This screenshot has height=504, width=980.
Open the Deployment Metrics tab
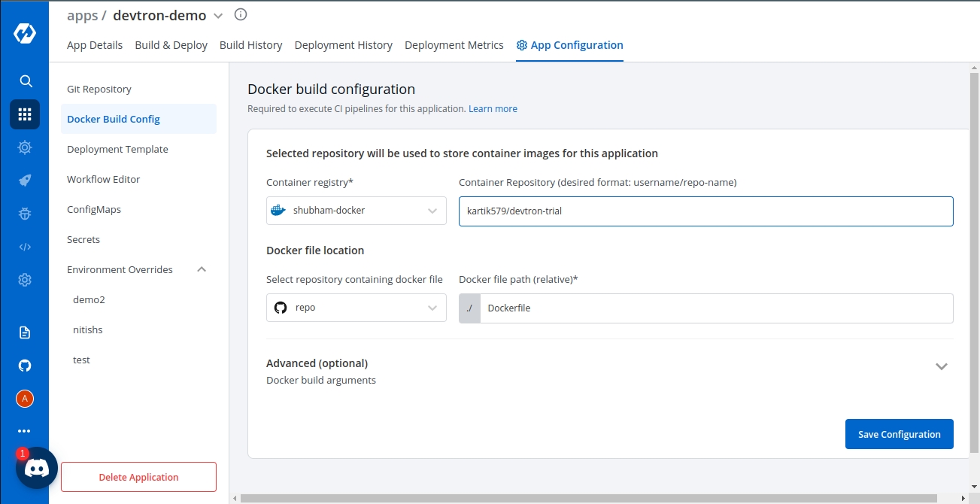(x=454, y=45)
